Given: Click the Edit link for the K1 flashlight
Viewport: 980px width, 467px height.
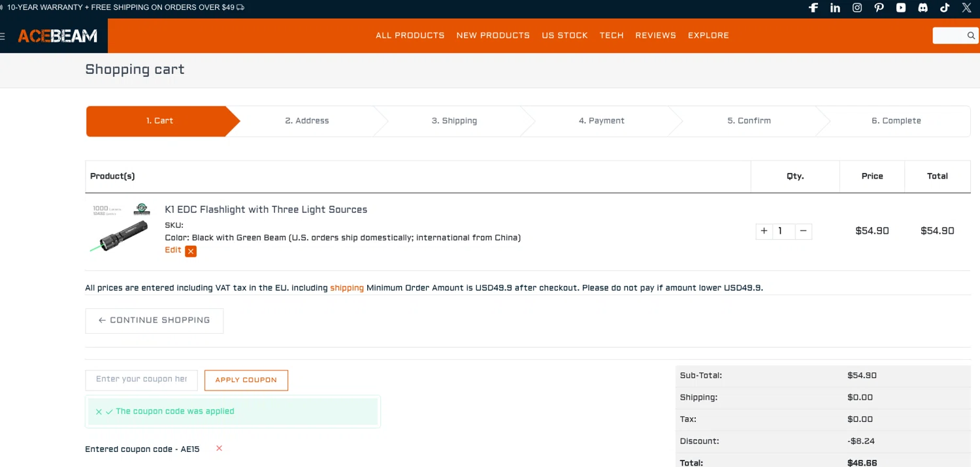Looking at the screenshot, I should 173,250.
